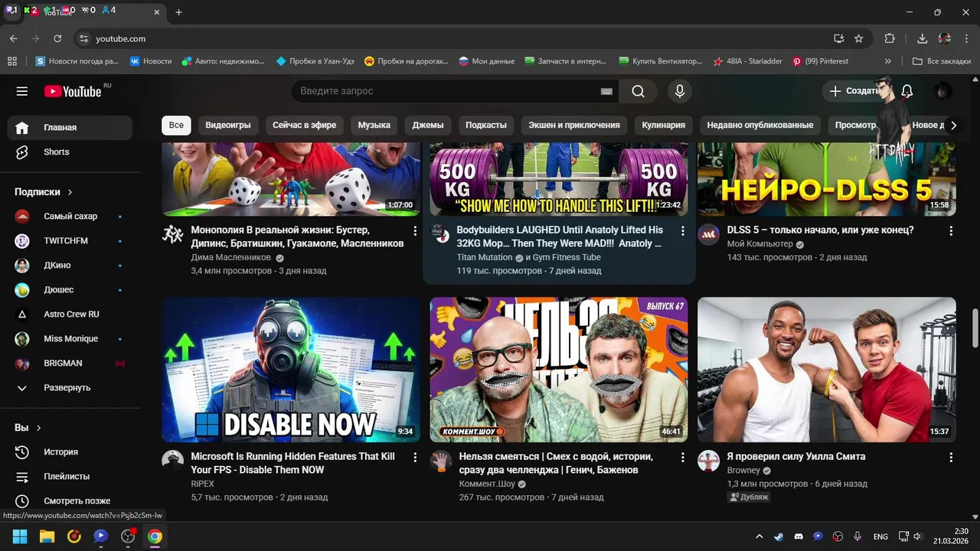Screen dimensions: 980x551
Task: Select the Видеоигры filter chip
Action: [x=228, y=125]
